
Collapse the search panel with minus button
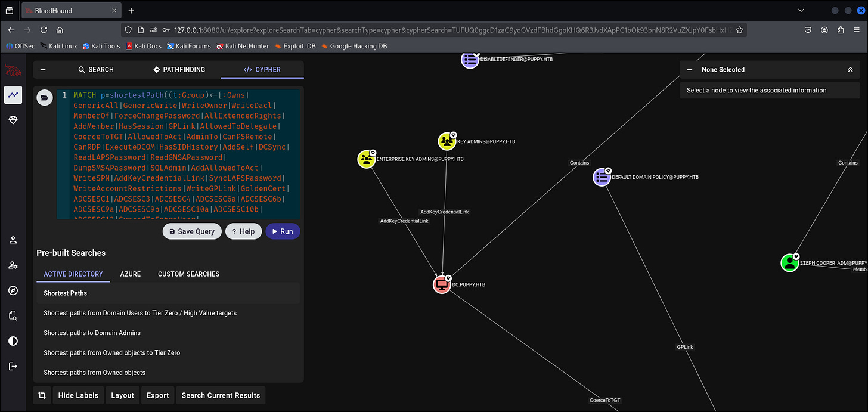pyautogui.click(x=43, y=70)
